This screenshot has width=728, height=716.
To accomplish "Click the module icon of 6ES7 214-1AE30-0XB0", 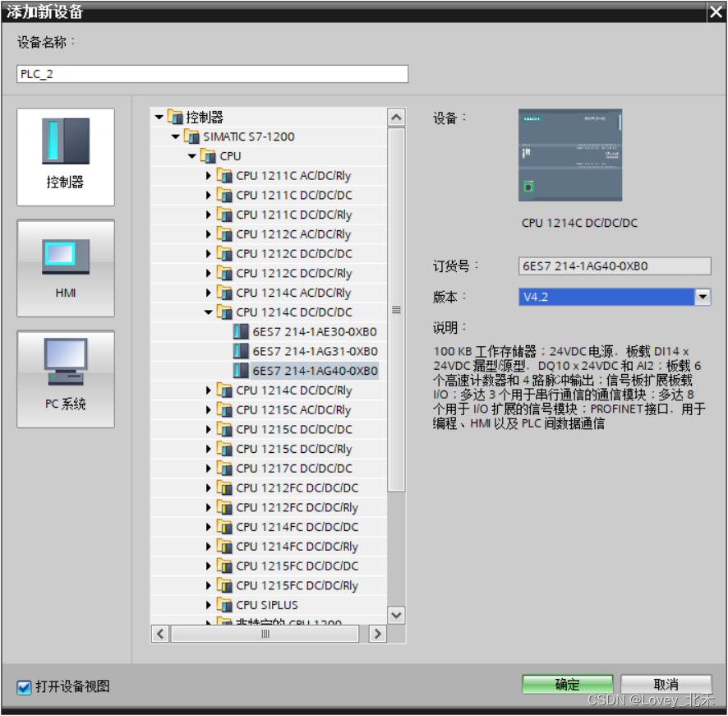I will (241, 332).
